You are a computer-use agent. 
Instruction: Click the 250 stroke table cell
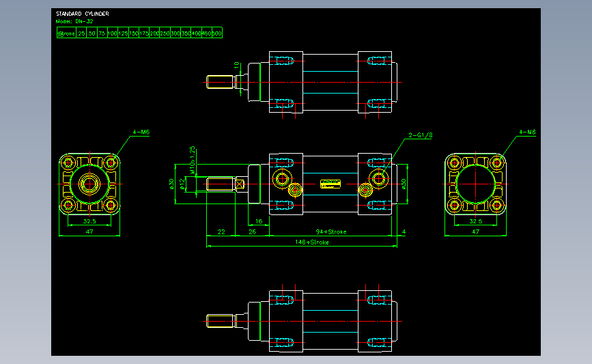pos(165,33)
